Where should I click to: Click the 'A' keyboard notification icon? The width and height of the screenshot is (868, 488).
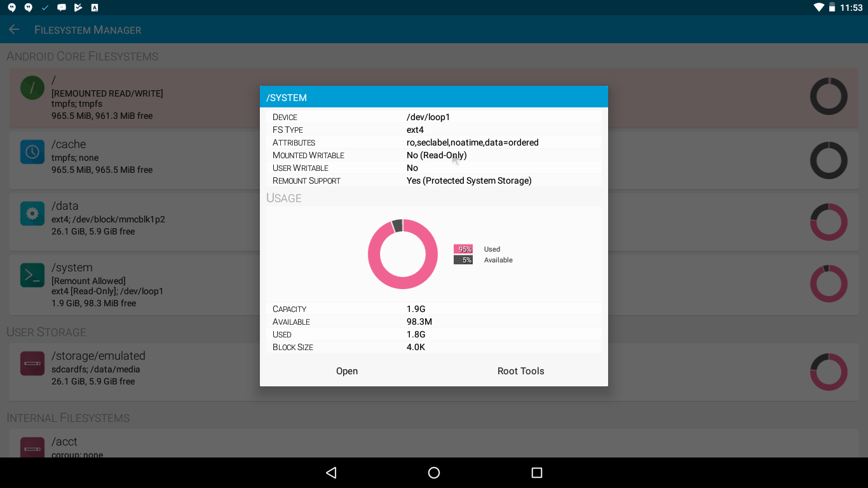click(95, 8)
